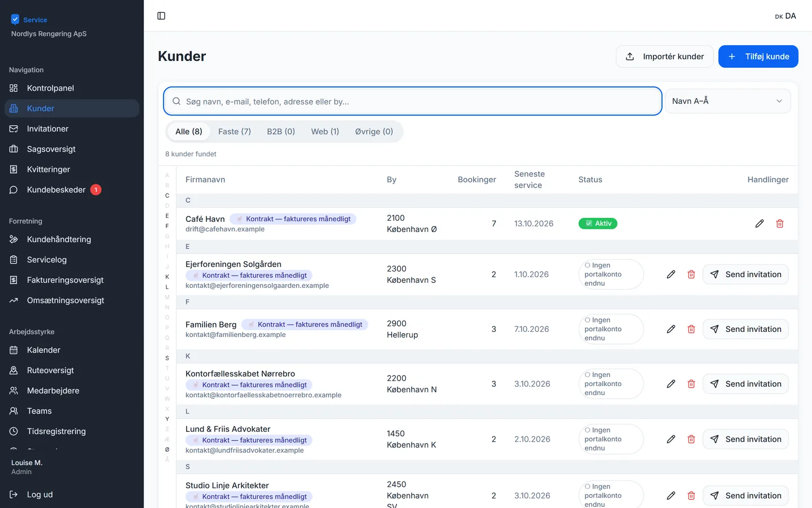Jump to letter K in alphabet index

[x=167, y=277]
